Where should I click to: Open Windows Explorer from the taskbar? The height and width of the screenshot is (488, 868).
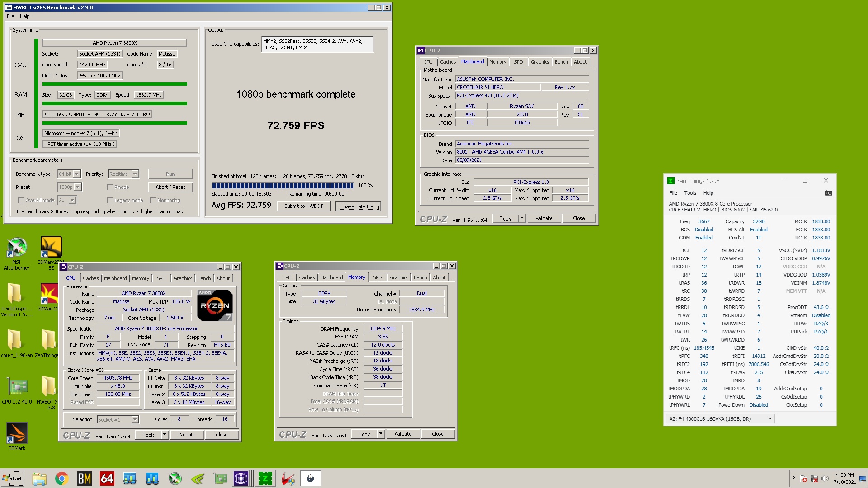coord(39,479)
